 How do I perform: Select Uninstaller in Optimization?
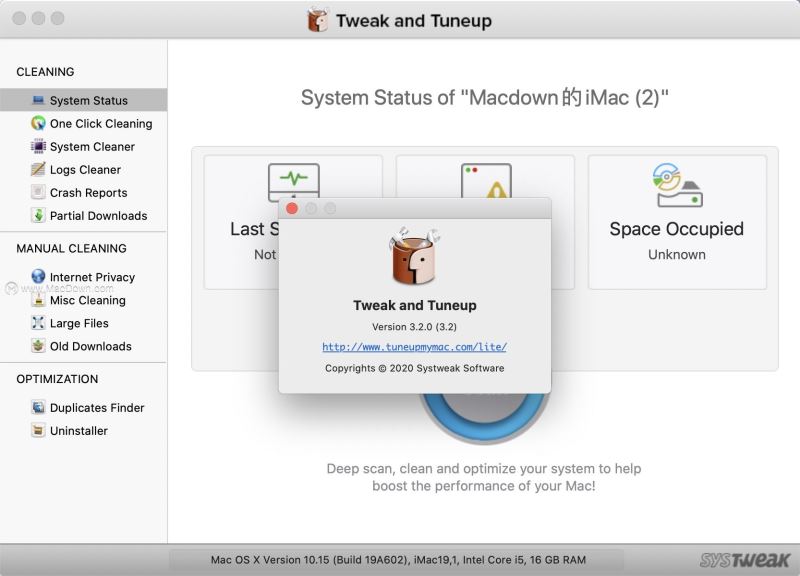click(83, 430)
